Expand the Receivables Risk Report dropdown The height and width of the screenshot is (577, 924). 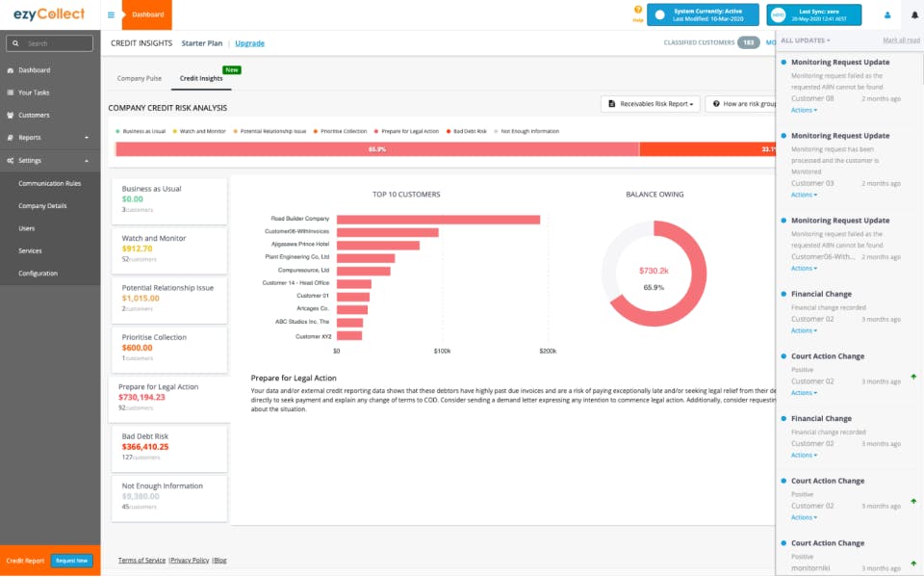[651, 104]
